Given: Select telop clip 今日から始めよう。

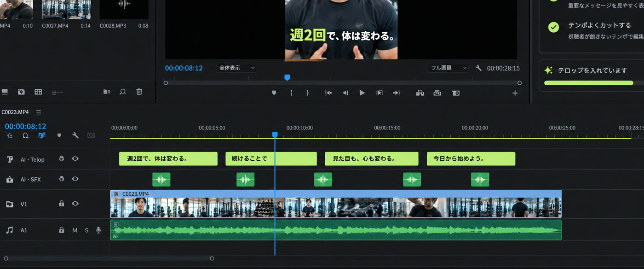Looking at the screenshot, I should pos(471,158).
